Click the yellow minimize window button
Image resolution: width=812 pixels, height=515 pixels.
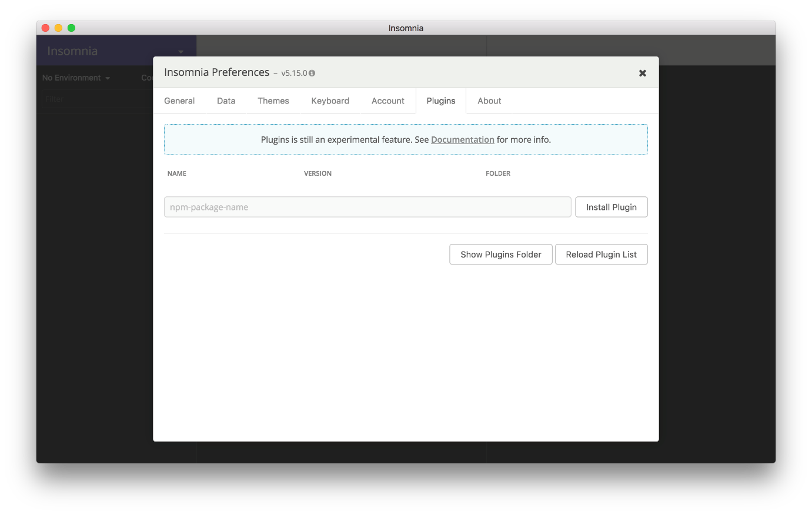coord(58,28)
